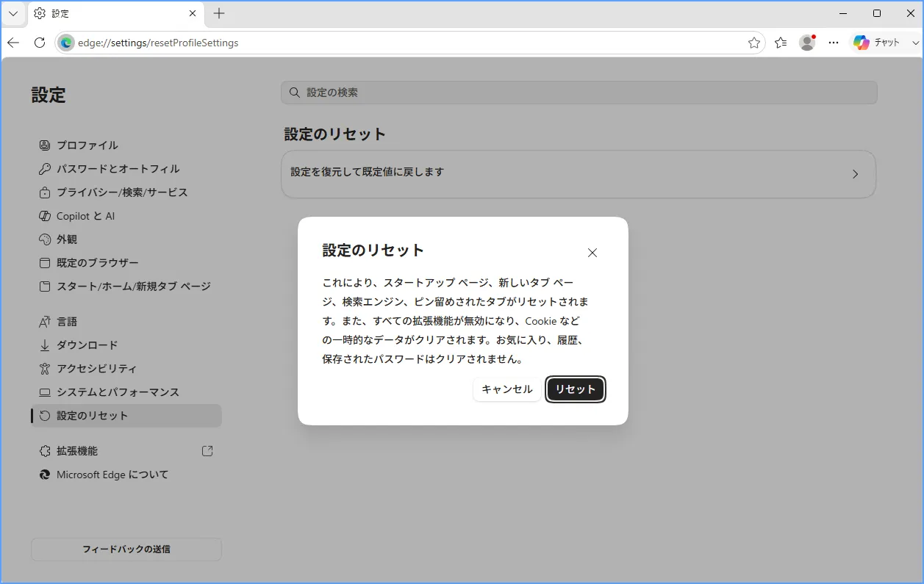The height and width of the screenshot is (584, 924).
Task: Close the 設定のリセット dialog with X
Action: pos(592,253)
